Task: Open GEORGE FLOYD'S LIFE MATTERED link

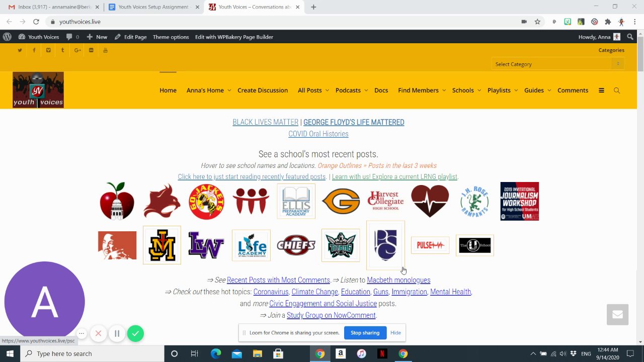Action: [x=354, y=122]
